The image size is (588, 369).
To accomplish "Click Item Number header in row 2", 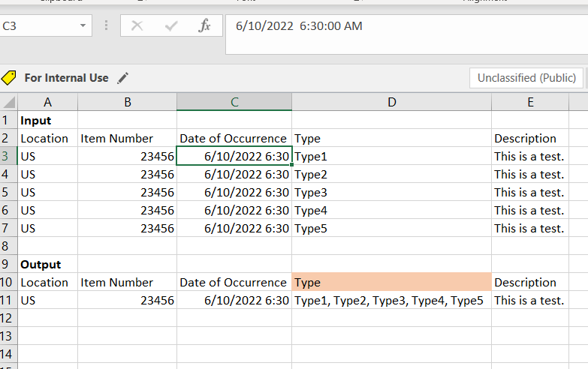I will coord(128,138).
